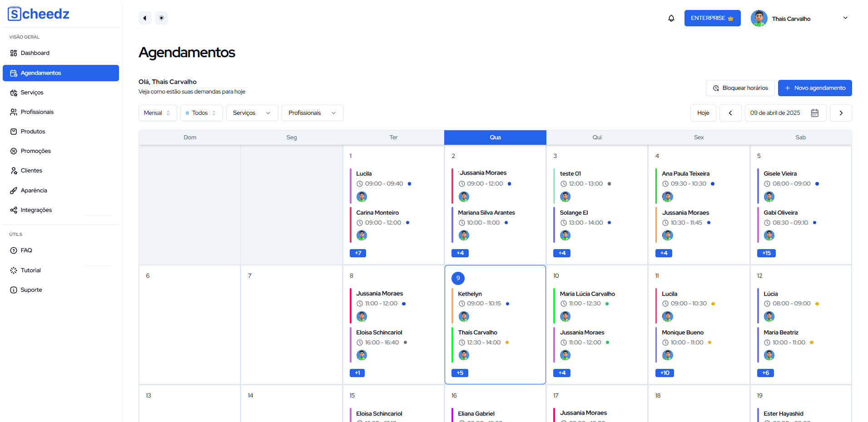Open Monique Bueno's appointment
The height and width of the screenshot is (422, 868).
pyautogui.click(x=699, y=345)
